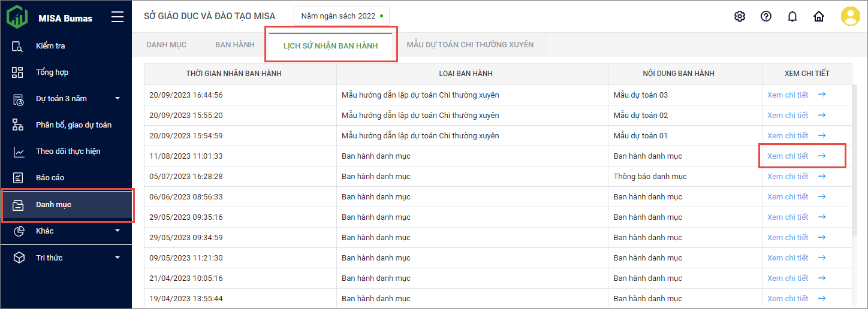
Task: Expand the Khác submenu arrow
Action: (117, 231)
